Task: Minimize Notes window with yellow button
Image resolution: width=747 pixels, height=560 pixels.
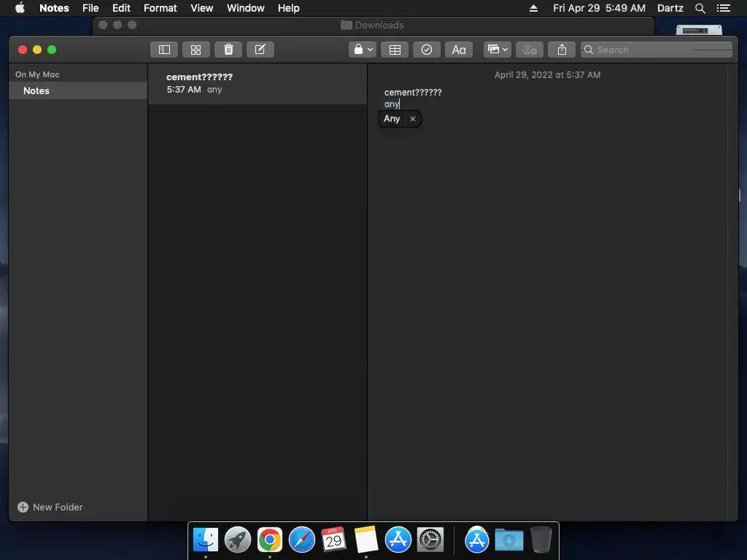Action: [x=37, y=50]
